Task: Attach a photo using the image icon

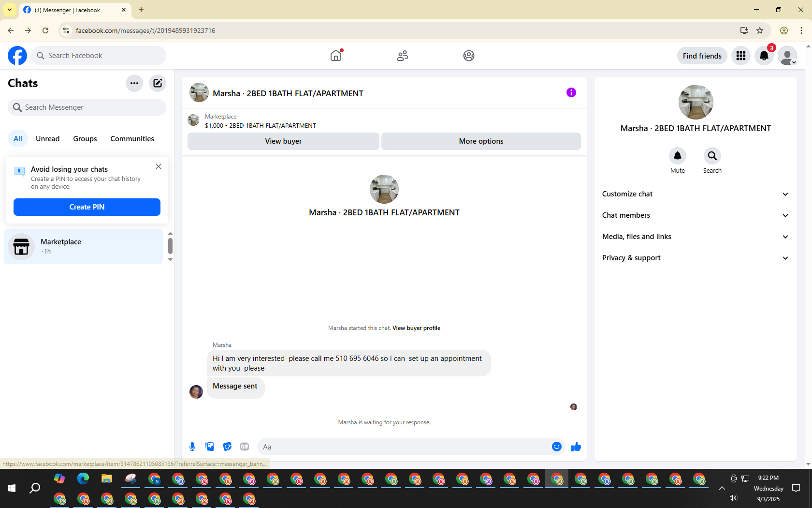Action: pos(210,447)
